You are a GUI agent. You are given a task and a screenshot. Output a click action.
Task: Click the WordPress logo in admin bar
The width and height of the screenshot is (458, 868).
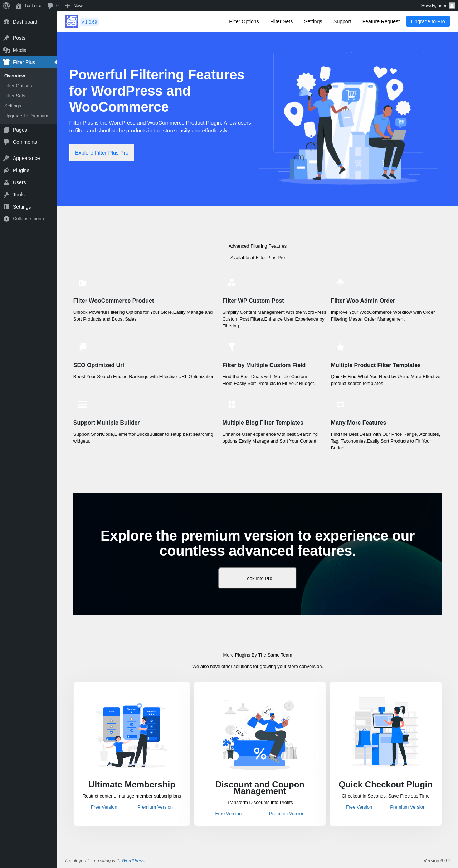(6, 6)
